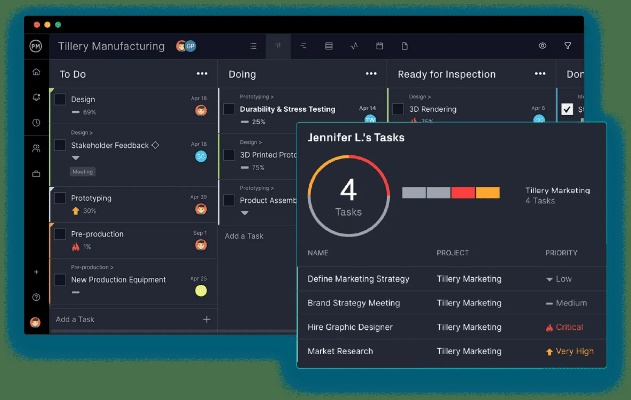Expand the Stakeholder Feedback priority dropdown arrow
Screen dimensions: 631x400
pos(75,158)
